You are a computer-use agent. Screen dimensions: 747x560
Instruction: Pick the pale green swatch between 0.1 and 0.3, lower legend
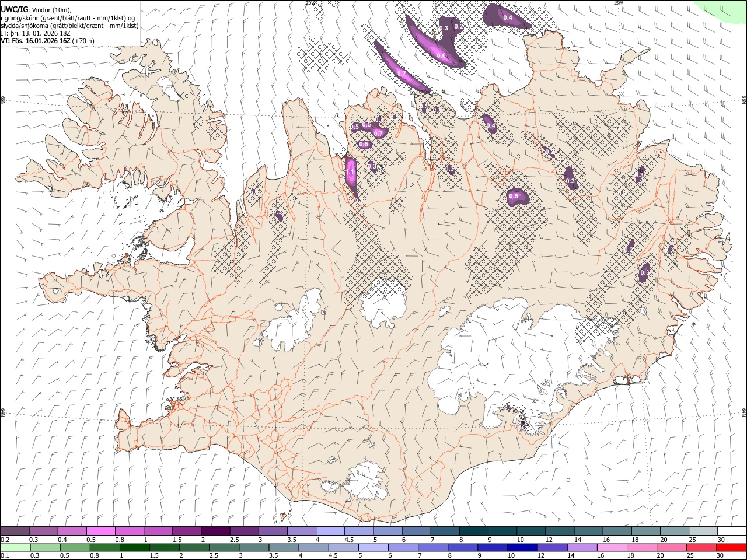[x=15, y=548]
